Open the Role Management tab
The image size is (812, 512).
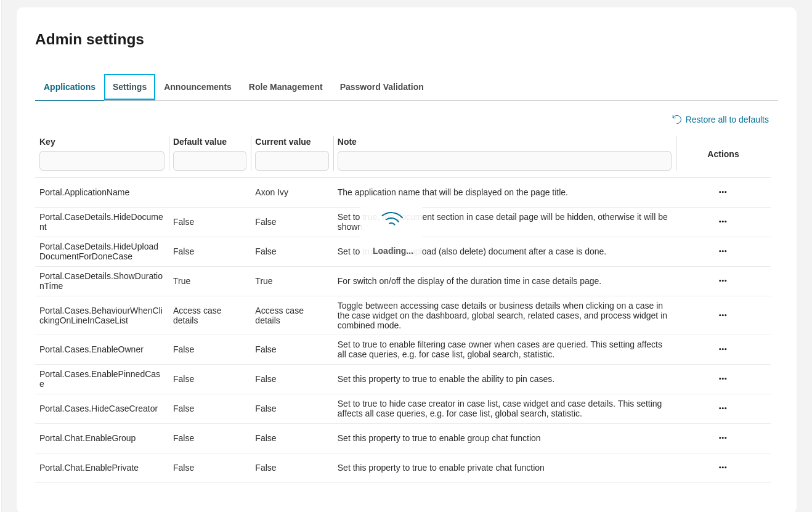coord(286,87)
